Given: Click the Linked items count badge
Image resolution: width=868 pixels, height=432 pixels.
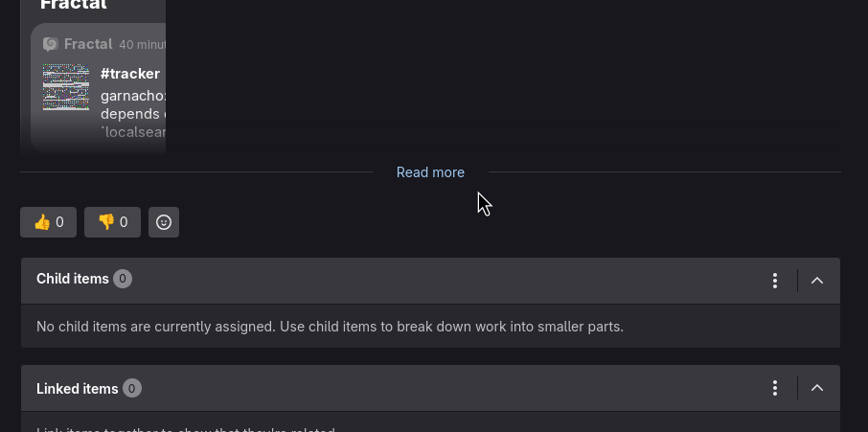Looking at the screenshot, I should click(x=132, y=389).
